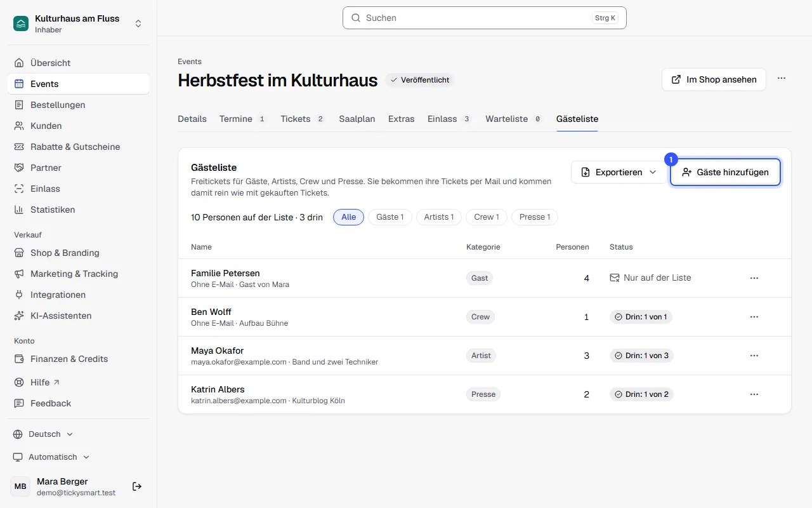Filter list by Crew 1 chip
The height and width of the screenshot is (508, 812).
tap(487, 217)
